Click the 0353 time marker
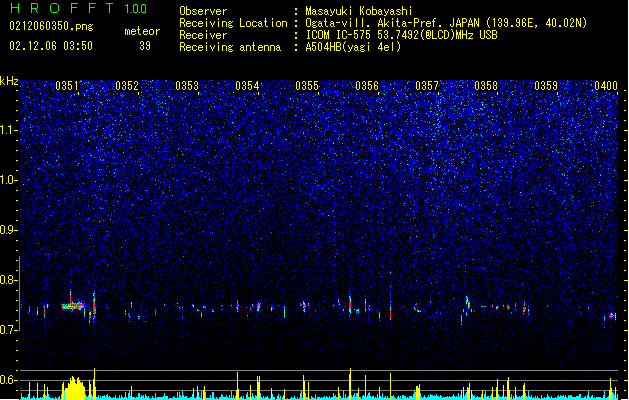This screenshot has height=400, width=629. click(x=187, y=86)
